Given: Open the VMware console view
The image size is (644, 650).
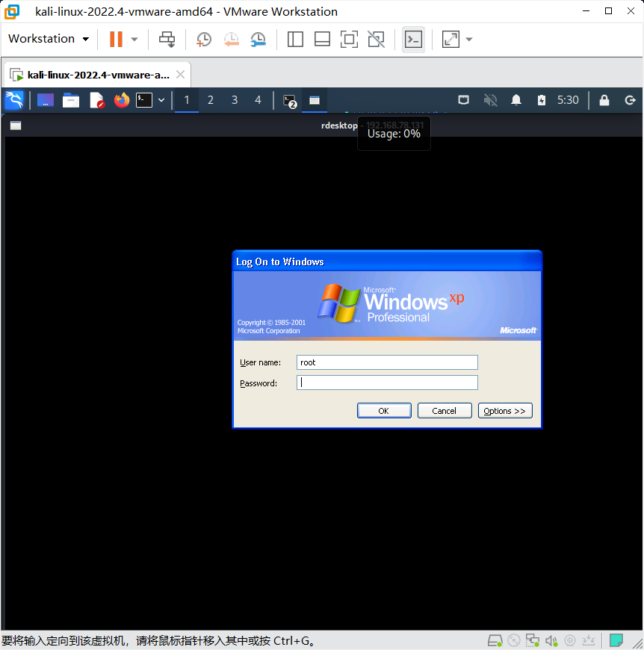Looking at the screenshot, I should (x=413, y=40).
